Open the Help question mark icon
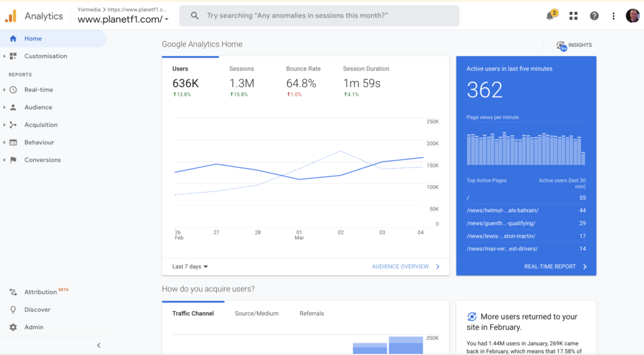This screenshot has height=355, width=644. click(x=594, y=16)
